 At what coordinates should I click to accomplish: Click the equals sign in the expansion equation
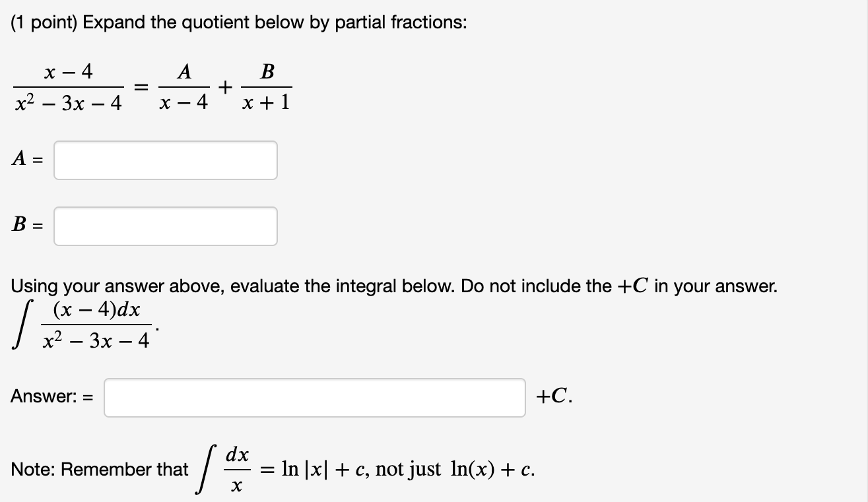(x=140, y=87)
